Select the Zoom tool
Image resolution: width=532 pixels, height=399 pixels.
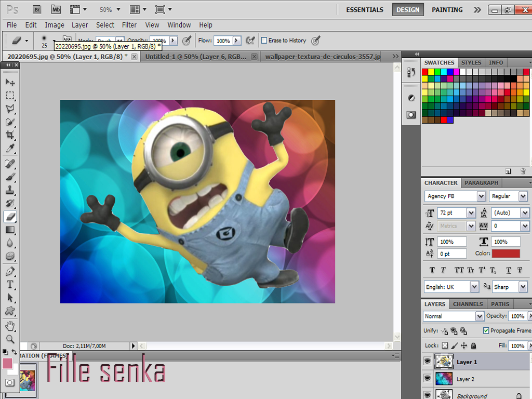(x=10, y=339)
